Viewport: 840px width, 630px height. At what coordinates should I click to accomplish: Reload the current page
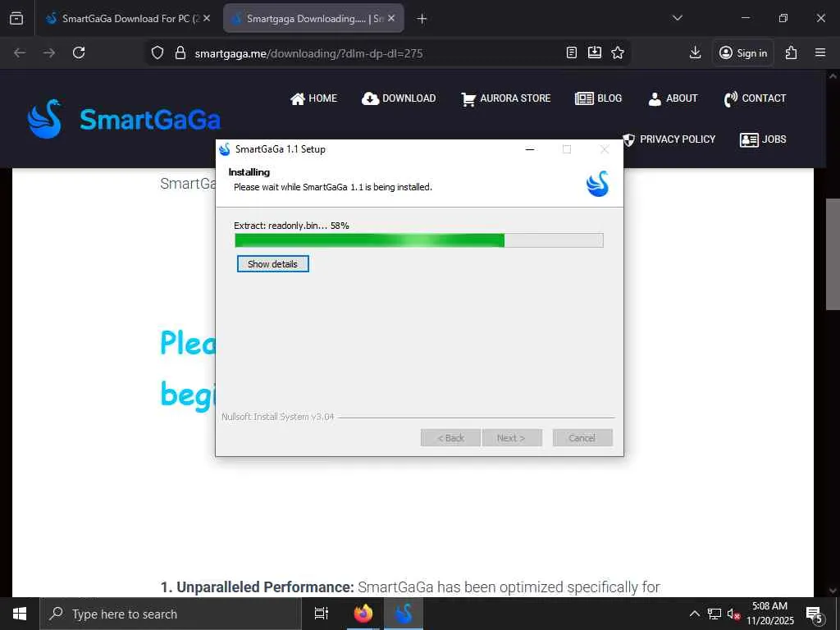point(79,52)
